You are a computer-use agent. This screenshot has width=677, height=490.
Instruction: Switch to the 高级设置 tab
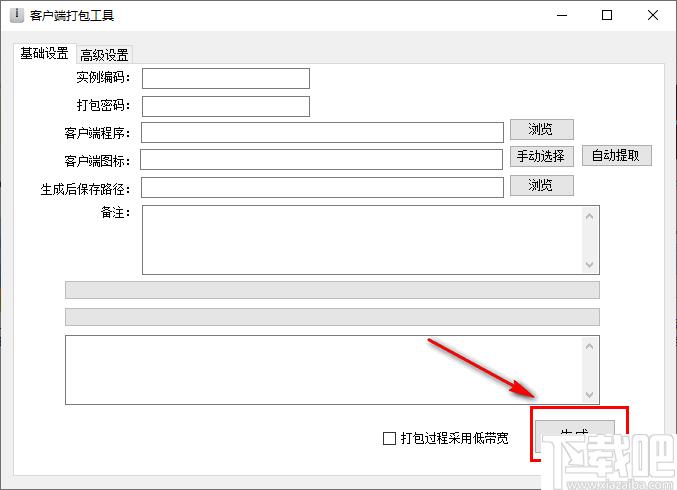(105, 55)
